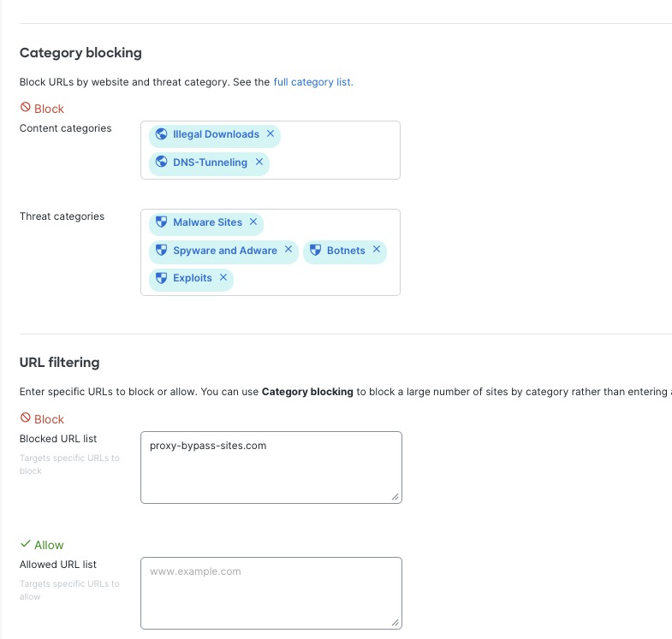The image size is (672, 639).
Task: Click the shield icon on Spyware and Adware
Action: 161,251
